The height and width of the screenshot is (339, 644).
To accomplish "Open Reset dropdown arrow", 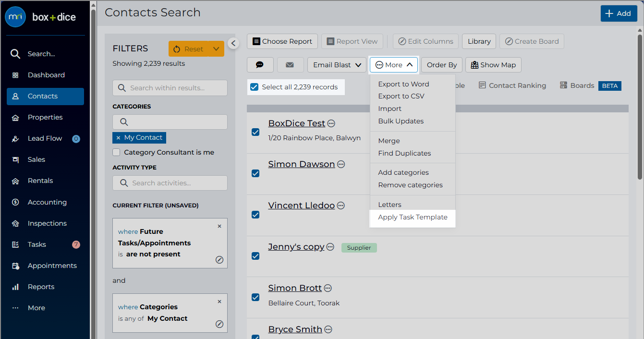I will click(x=216, y=49).
